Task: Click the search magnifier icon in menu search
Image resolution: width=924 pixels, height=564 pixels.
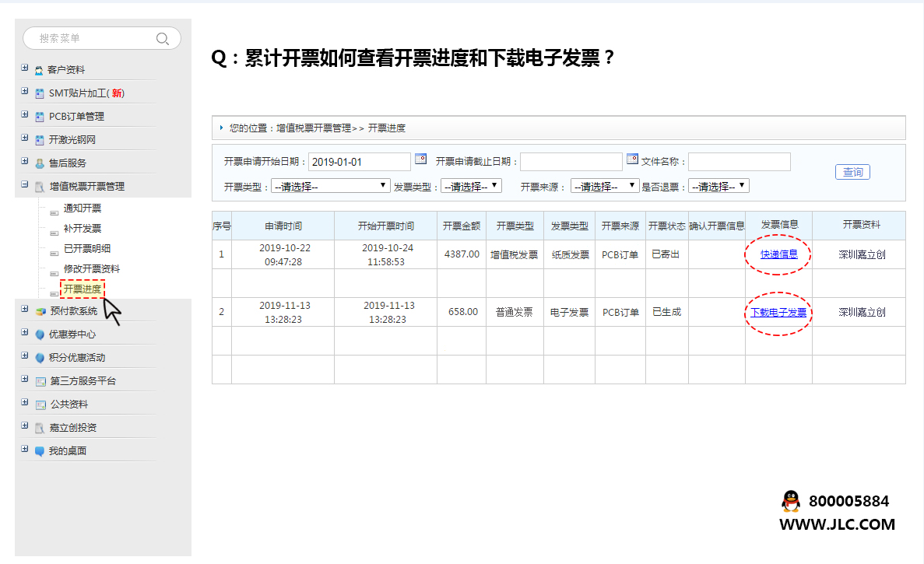Action: tap(162, 38)
